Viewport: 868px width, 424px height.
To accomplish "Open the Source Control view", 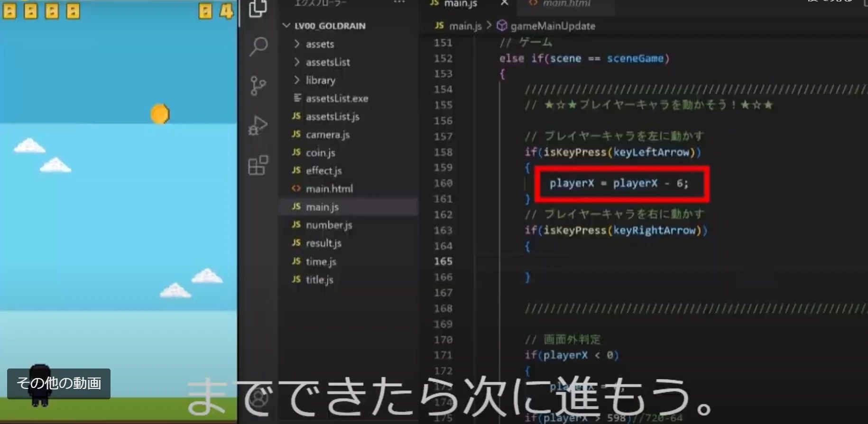I will pyautogui.click(x=258, y=86).
